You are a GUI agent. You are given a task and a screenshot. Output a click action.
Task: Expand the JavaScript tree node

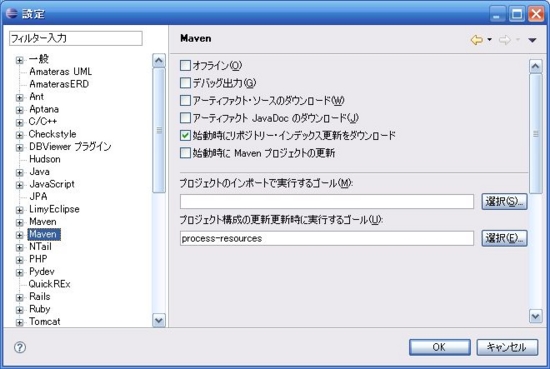point(20,185)
